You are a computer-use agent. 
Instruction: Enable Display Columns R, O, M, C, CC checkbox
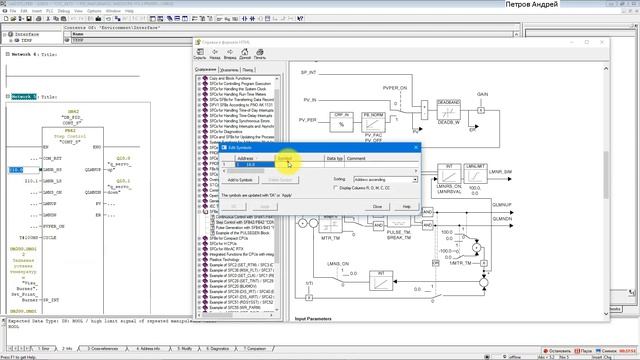[x=336, y=188]
